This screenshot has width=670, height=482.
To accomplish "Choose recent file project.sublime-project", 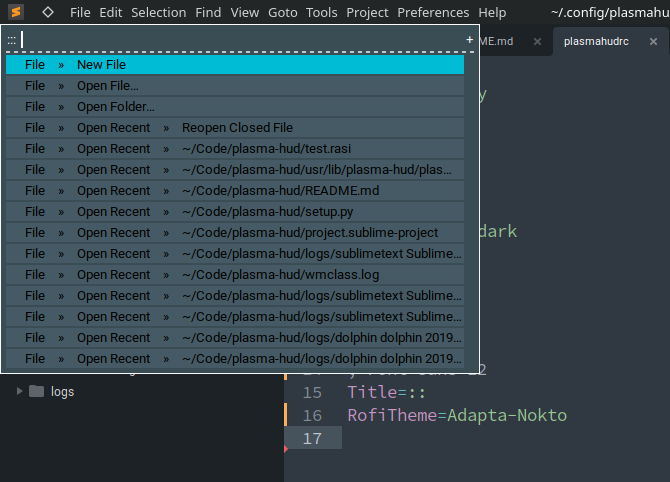I will [x=235, y=232].
